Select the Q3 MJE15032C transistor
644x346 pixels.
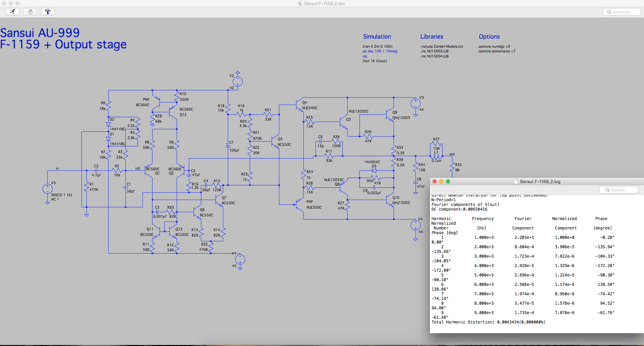click(x=344, y=123)
